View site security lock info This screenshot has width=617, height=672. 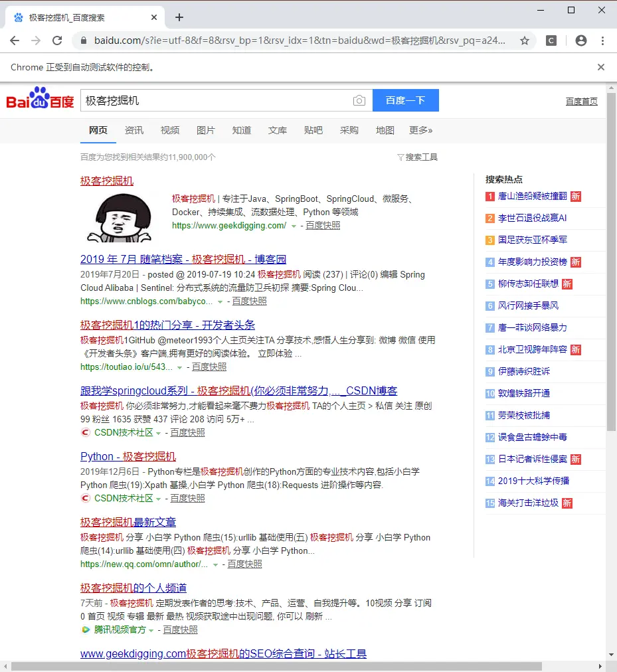click(84, 41)
